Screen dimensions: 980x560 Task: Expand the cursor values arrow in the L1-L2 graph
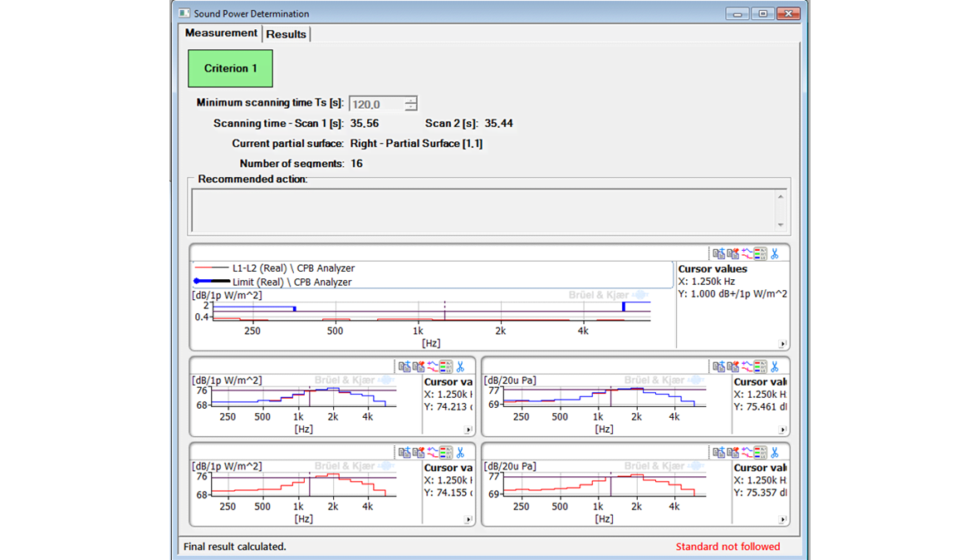pos(782,344)
